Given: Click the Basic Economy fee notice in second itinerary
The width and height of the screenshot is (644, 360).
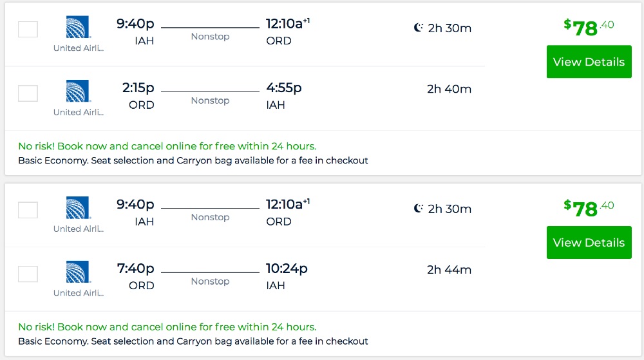Looking at the screenshot, I should [193, 341].
